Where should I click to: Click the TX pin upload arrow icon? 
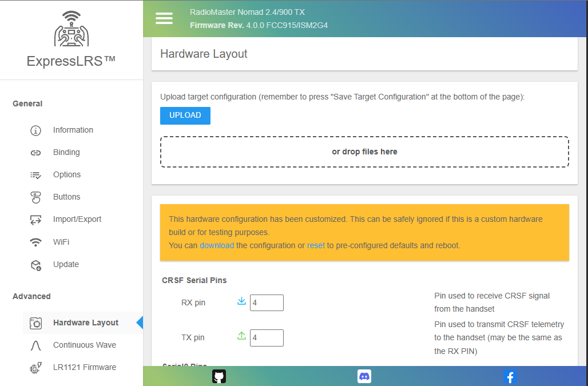coord(241,335)
